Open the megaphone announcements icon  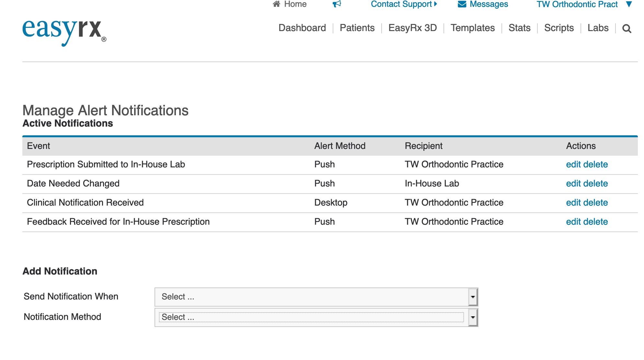337,4
